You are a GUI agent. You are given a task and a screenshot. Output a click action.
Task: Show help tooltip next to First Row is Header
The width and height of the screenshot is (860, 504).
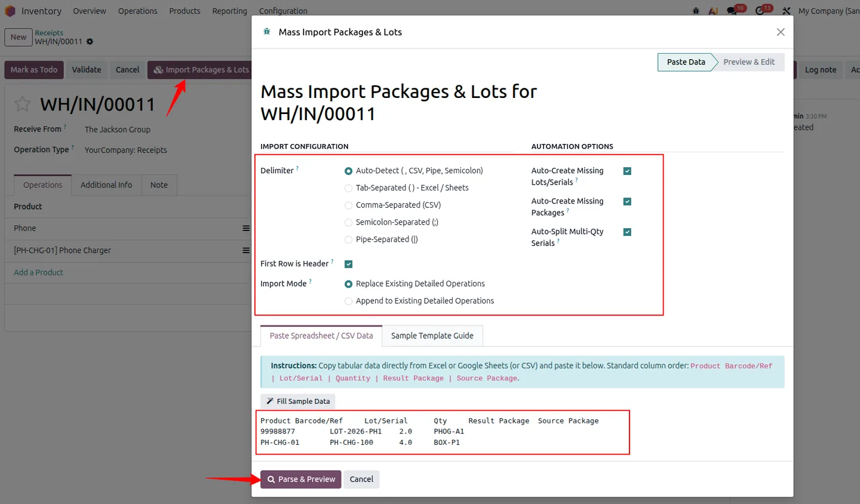coord(332,262)
